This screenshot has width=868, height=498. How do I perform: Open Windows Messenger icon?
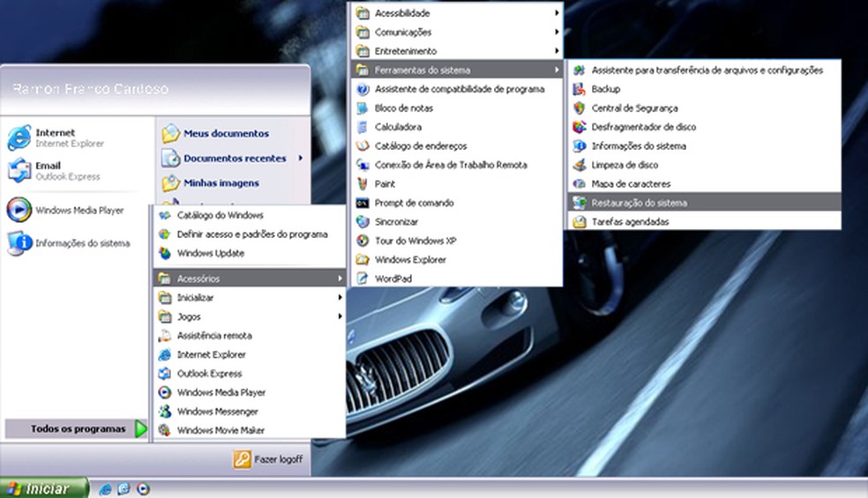point(164,412)
